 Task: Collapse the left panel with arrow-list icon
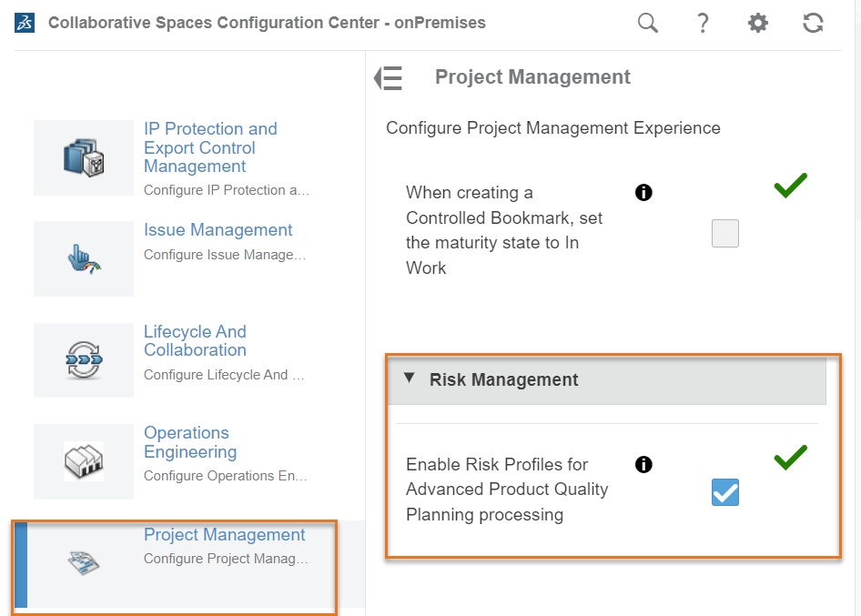389,78
